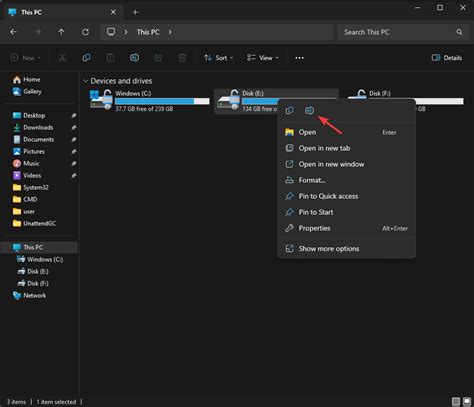The width and height of the screenshot is (474, 407).
Task: Click the computer icon in address bar
Action: [x=111, y=32]
